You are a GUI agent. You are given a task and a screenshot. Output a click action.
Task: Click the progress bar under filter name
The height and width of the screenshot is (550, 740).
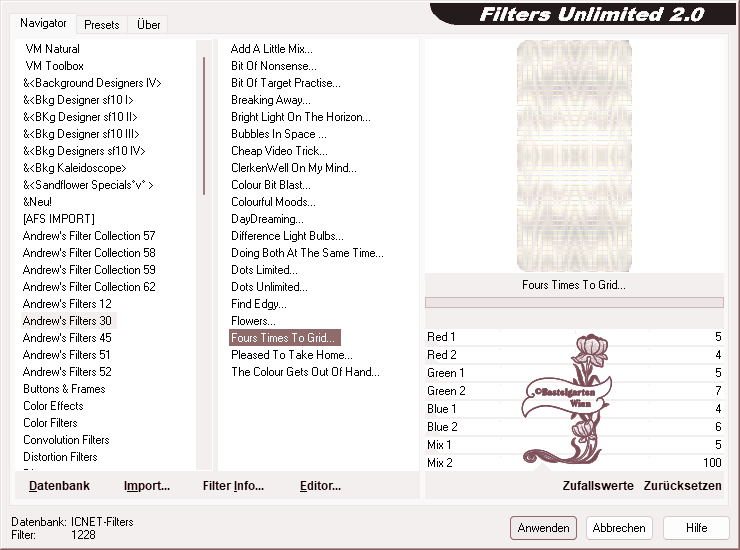[574, 302]
